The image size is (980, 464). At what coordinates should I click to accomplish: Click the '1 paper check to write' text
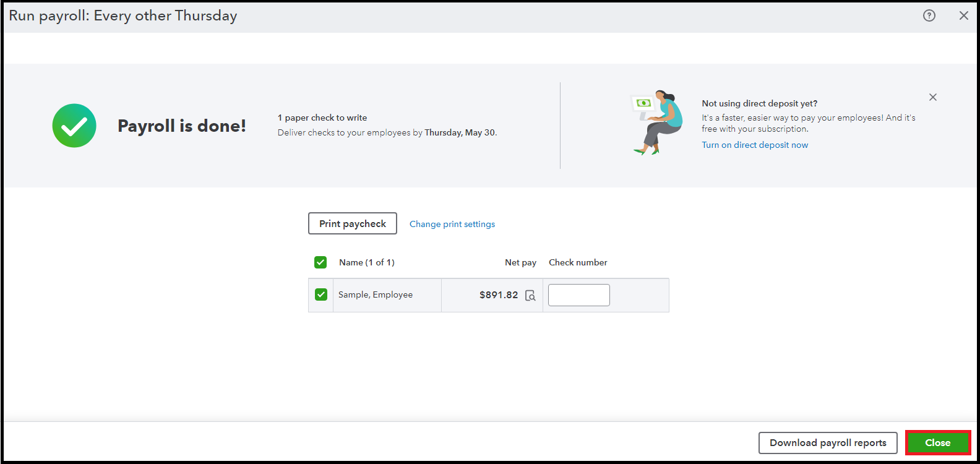(x=322, y=118)
